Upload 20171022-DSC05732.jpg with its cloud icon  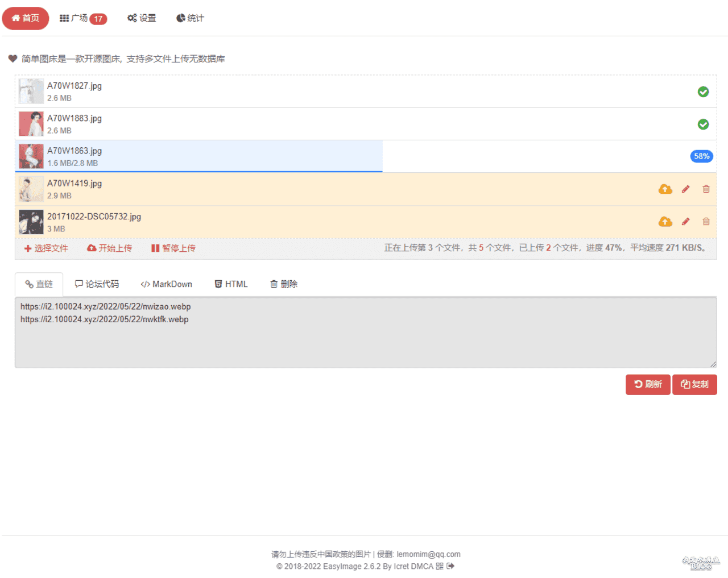(665, 222)
